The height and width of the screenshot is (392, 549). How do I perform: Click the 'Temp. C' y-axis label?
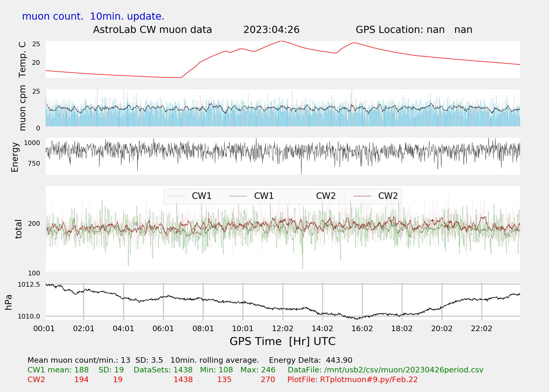point(22,60)
